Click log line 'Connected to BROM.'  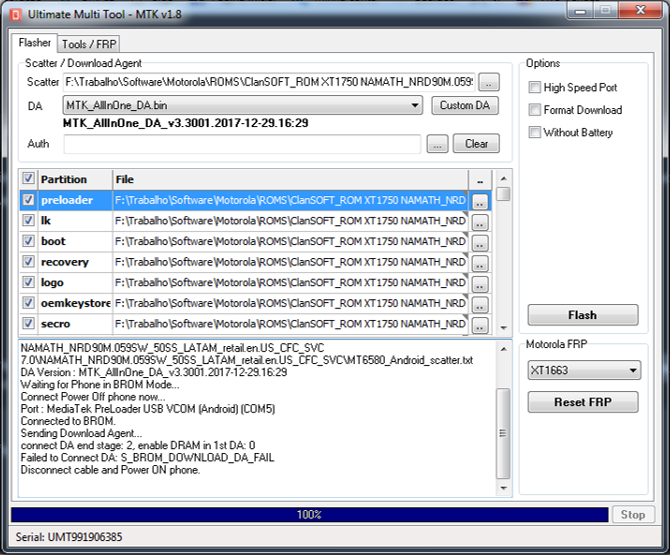pos(68,421)
